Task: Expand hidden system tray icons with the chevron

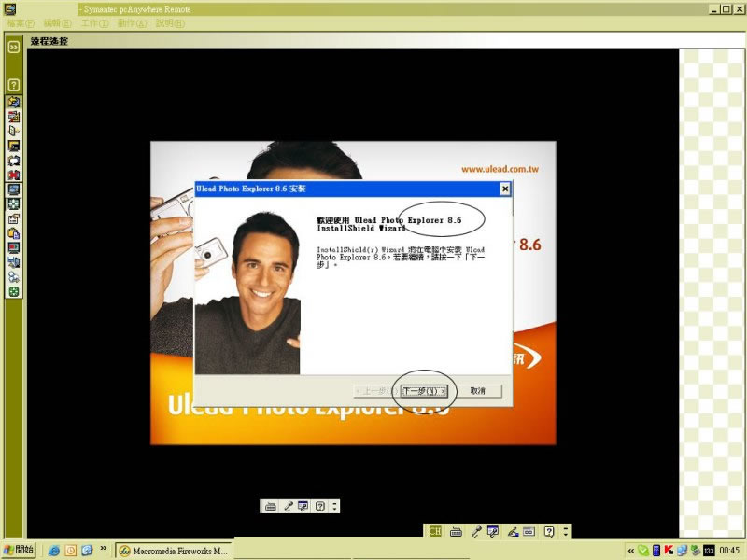Action: tap(630, 551)
